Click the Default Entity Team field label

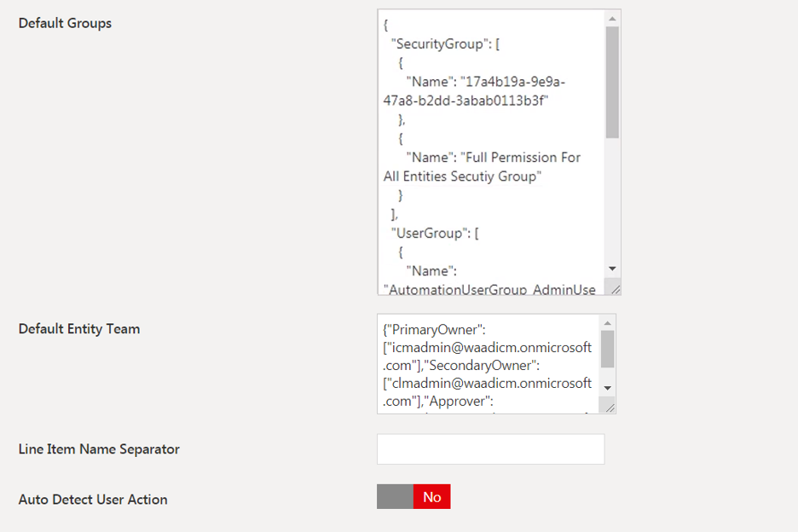(79, 329)
